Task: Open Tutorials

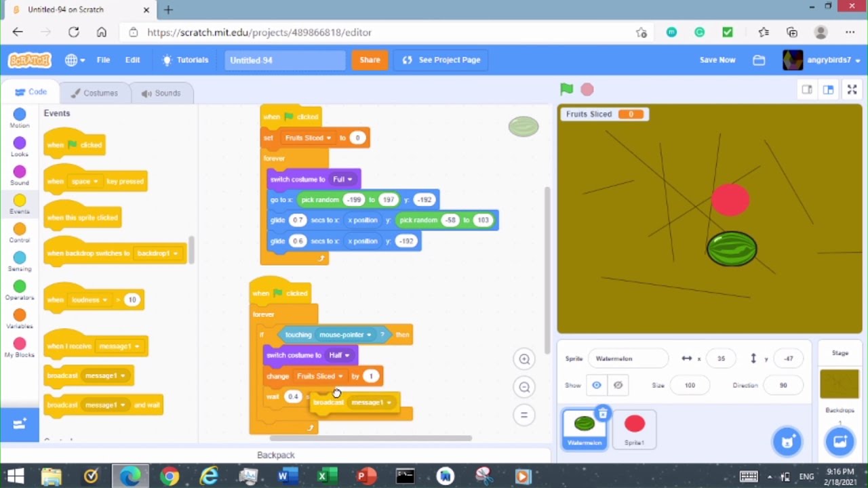Action: [x=185, y=60]
